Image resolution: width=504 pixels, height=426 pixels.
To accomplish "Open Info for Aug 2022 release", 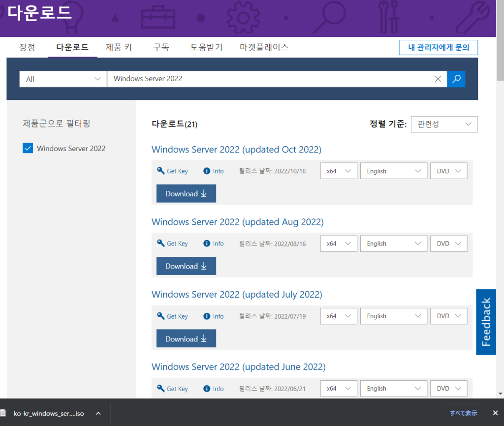I will click(214, 243).
